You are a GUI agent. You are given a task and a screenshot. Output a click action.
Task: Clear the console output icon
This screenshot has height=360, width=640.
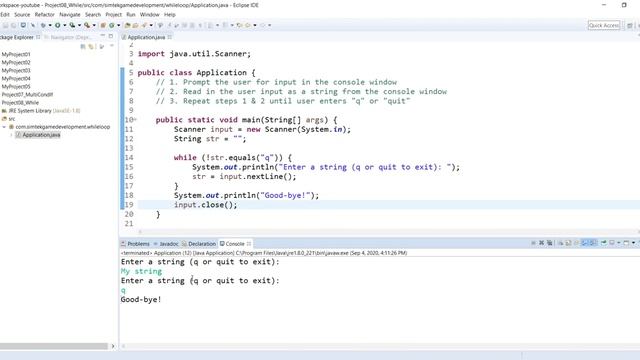click(560, 243)
